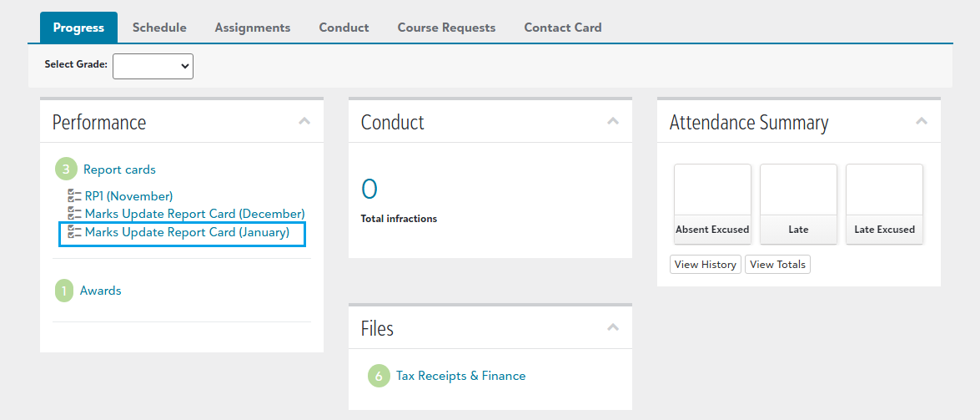Click the View History button

click(x=706, y=265)
